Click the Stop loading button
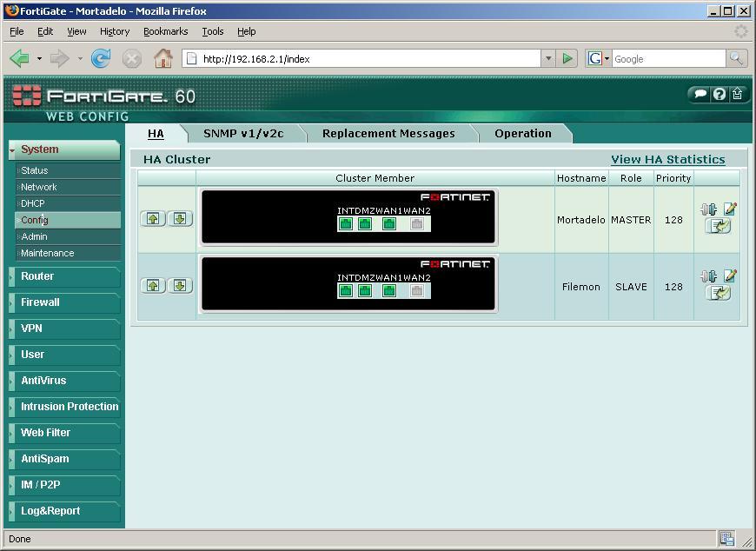The width and height of the screenshot is (756, 551). tap(131, 59)
